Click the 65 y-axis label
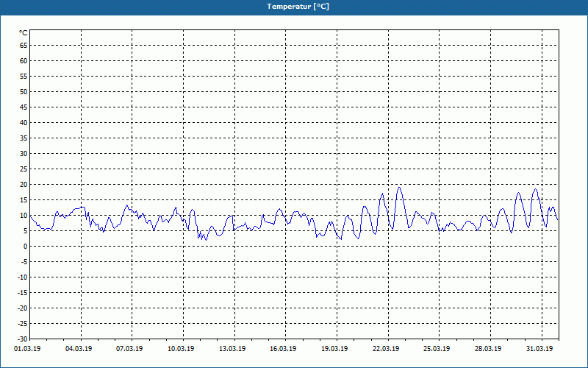 click(x=24, y=46)
